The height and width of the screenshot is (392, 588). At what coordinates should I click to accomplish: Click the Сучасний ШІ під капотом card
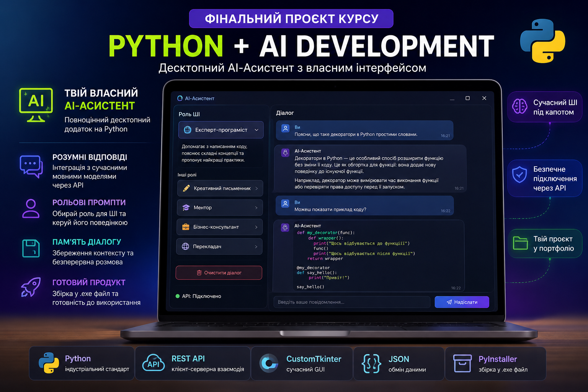point(545,107)
